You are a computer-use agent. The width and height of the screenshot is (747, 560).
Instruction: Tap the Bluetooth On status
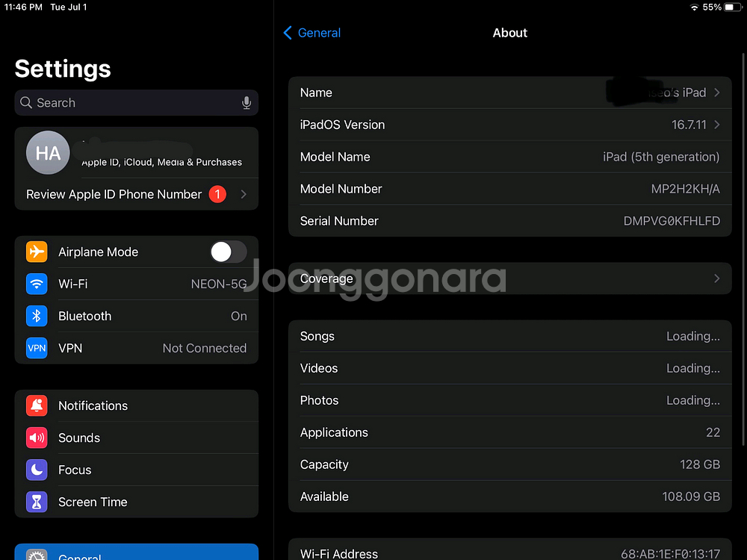tap(239, 316)
